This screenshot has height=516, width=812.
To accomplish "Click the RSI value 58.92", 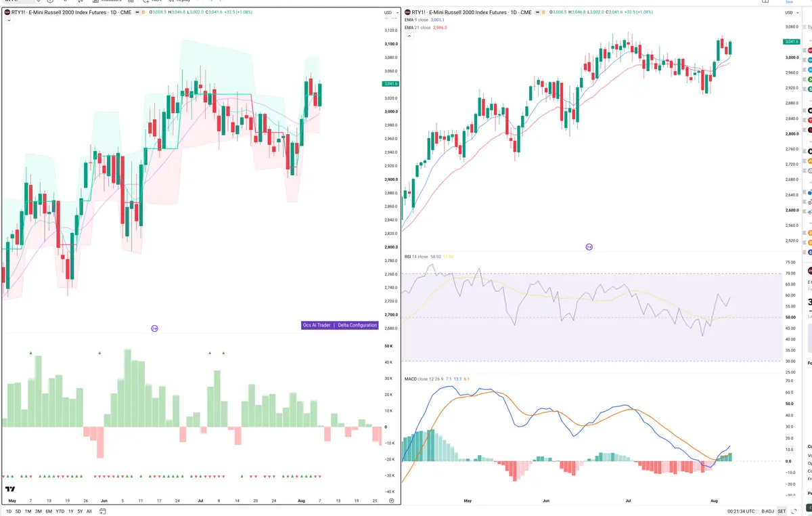I will pyautogui.click(x=435, y=257).
